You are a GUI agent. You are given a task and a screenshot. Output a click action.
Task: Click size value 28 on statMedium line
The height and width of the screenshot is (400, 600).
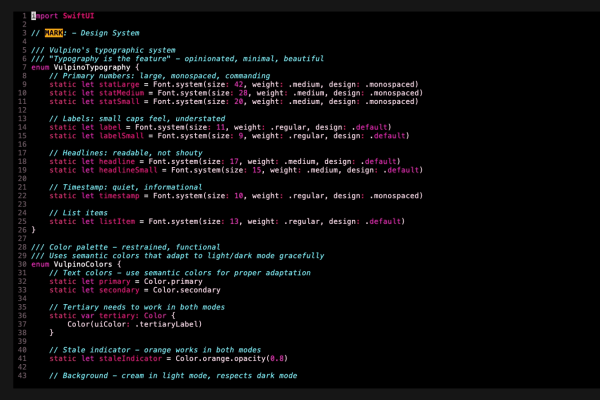tap(243, 93)
